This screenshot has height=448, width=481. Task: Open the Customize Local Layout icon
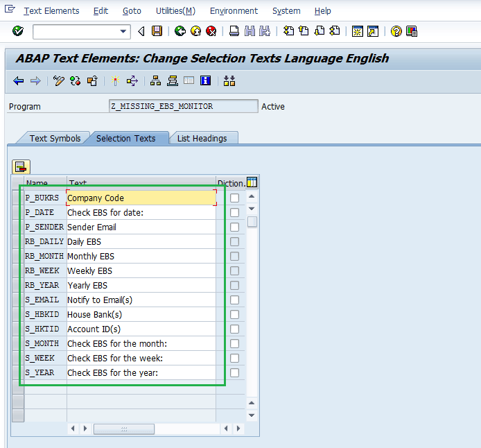pyautogui.click(x=412, y=31)
